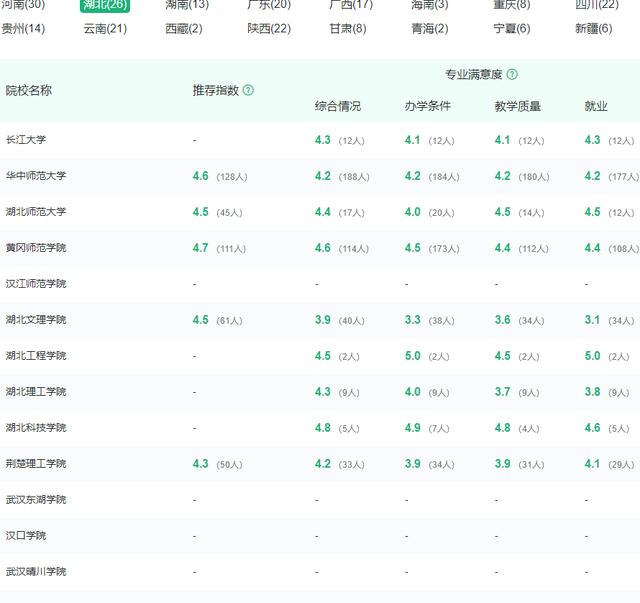
Task: Open the 长江大学 school link
Action: 26,140
